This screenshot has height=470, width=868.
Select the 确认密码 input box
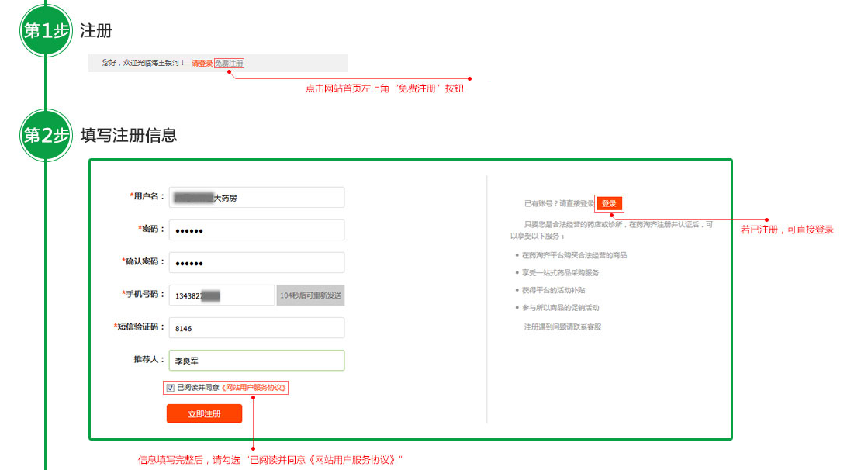(x=256, y=263)
